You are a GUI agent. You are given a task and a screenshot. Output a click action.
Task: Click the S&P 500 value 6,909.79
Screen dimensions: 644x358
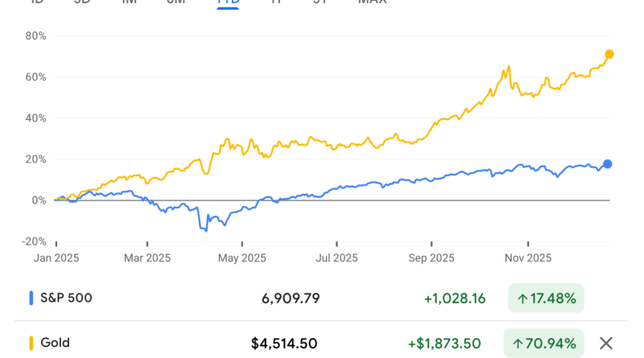tap(291, 298)
